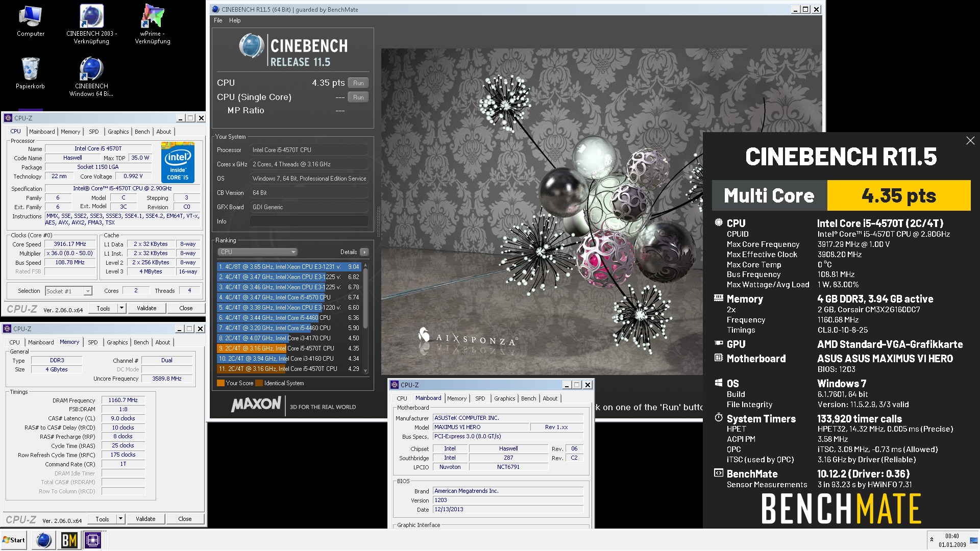Viewport: 980px width, 551px height.
Task: Click Close button in top CPU-Z window
Action: 186,308
